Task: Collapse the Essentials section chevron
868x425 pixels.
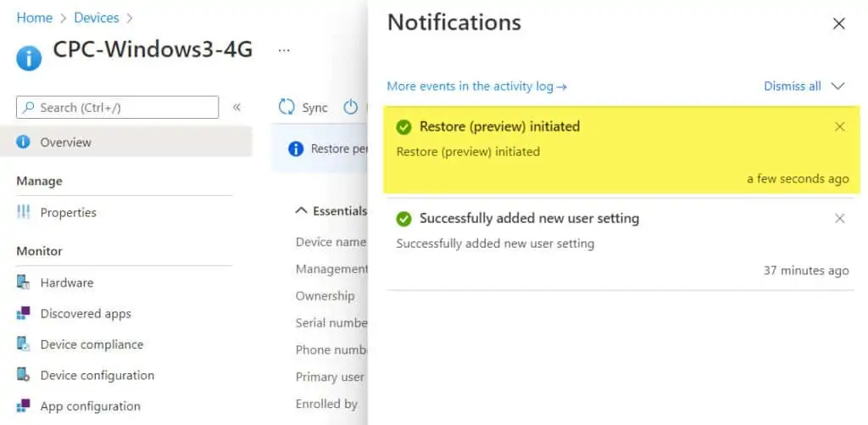Action: [301, 210]
